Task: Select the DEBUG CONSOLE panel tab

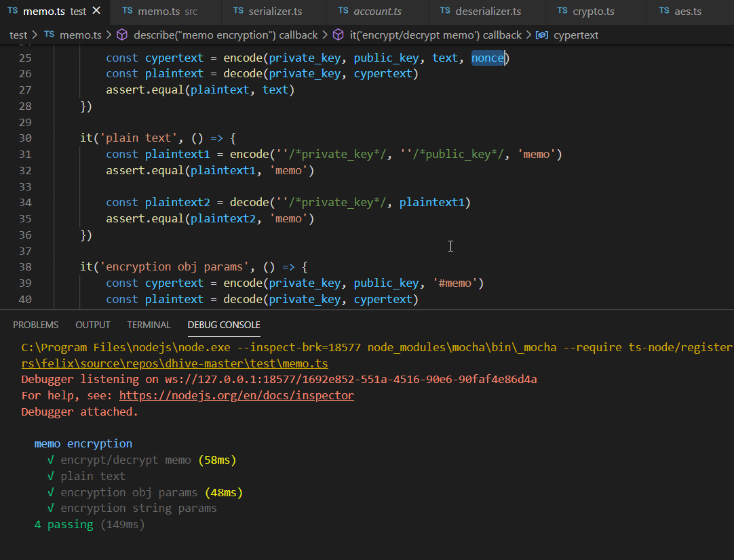Action: click(x=224, y=325)
